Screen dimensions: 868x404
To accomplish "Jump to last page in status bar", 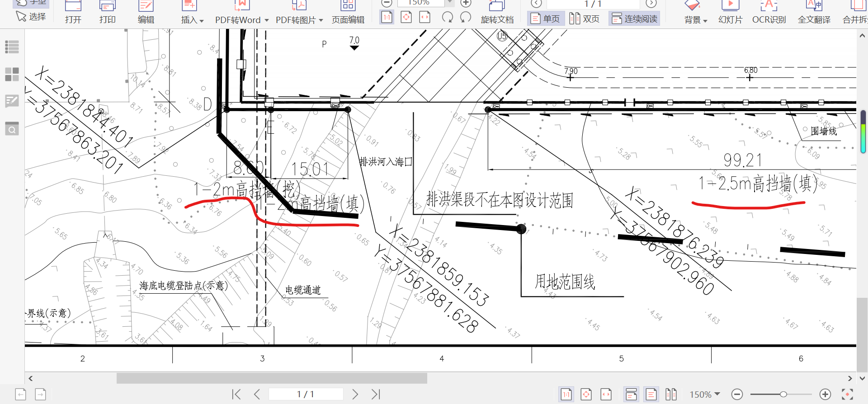I will pos(376,394).
